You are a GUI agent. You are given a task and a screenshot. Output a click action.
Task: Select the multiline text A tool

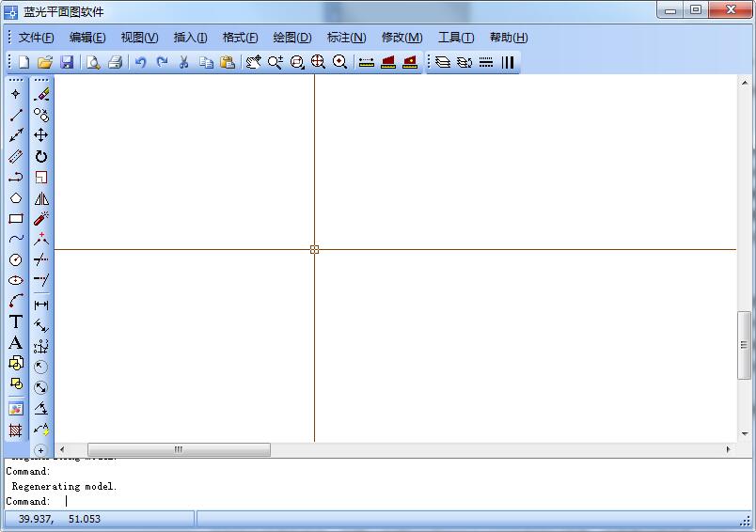click(x=15, y=343)
